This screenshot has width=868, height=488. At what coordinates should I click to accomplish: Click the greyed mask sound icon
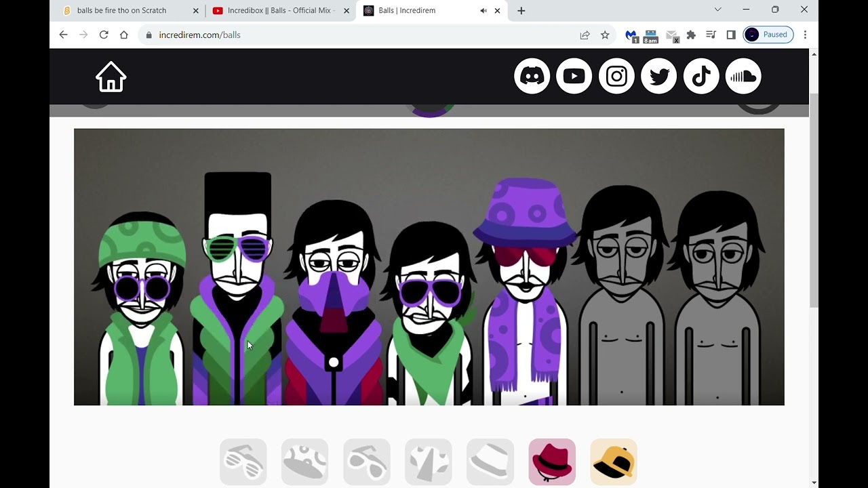429,462
